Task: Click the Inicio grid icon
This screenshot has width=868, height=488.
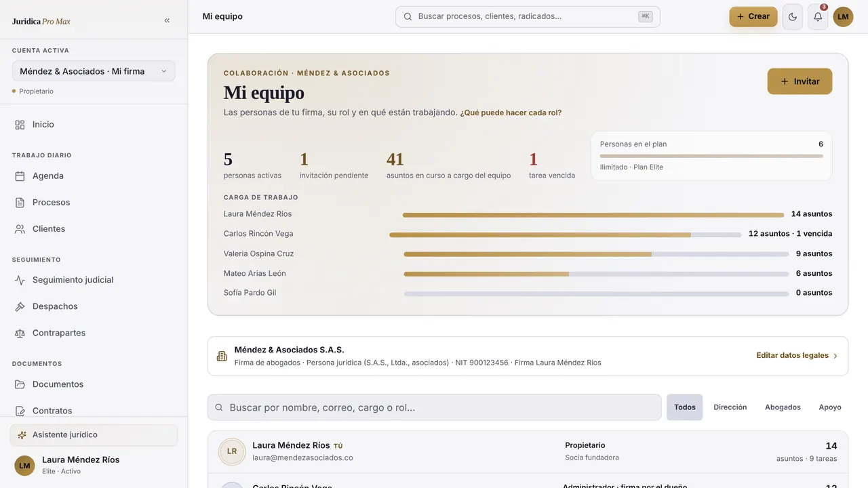Action: coord(20,125)
